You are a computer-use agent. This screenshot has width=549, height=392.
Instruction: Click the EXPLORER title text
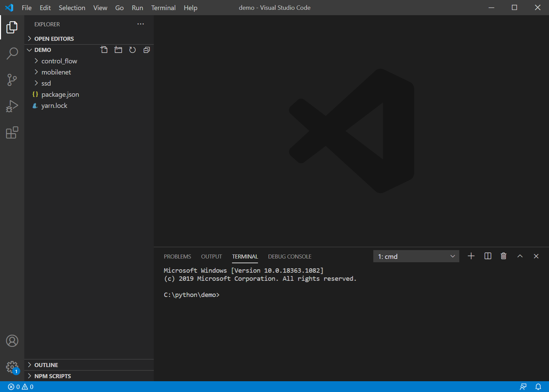click(x=47, y=24)
